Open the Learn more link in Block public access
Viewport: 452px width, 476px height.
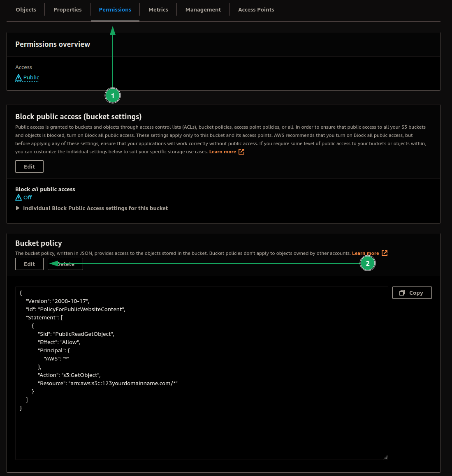[x=223, y=152]
